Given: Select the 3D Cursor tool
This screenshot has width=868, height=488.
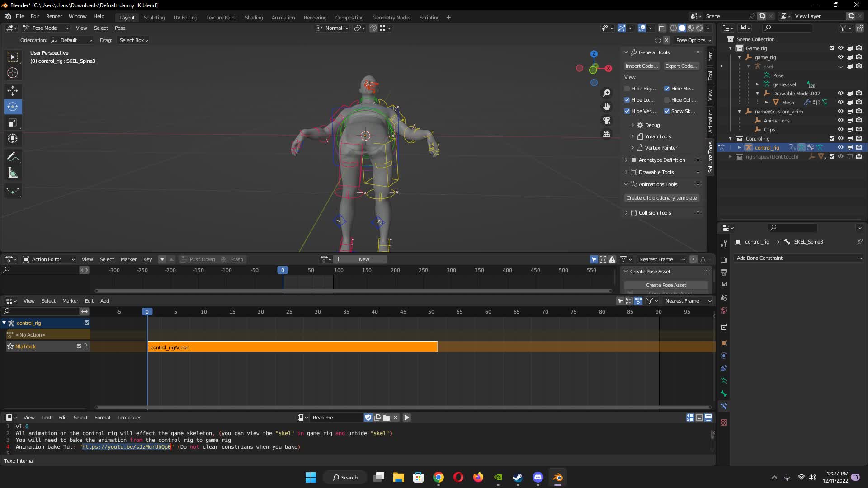Looking at the screenshot, I should coord(13,73).
